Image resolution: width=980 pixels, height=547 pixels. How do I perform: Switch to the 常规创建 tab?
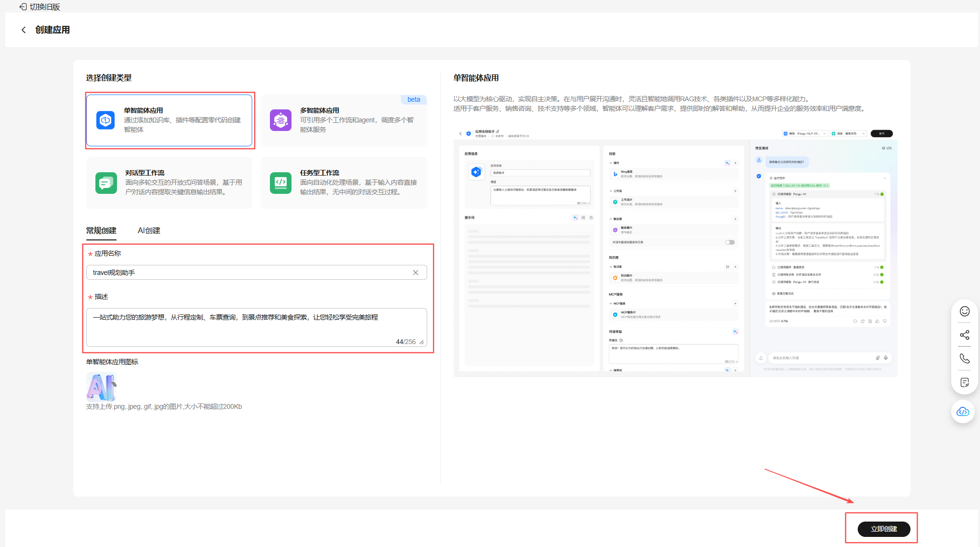[x=101, y=231]
